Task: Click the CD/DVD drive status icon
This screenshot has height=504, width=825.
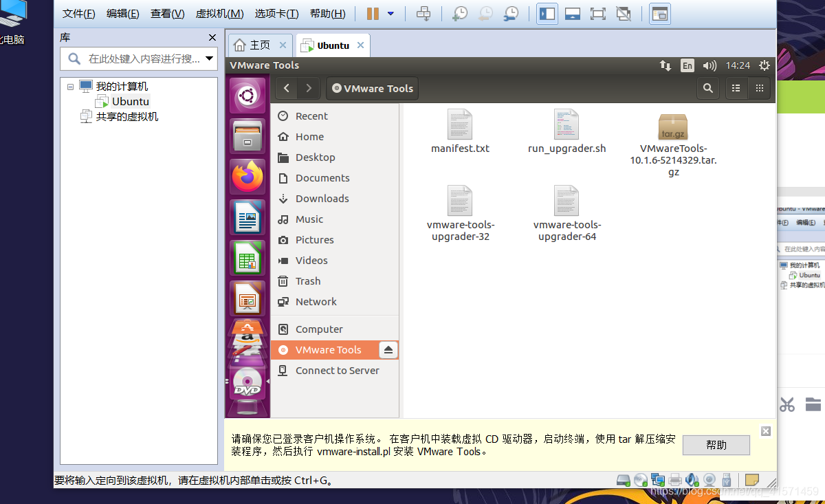Action: 641,480
